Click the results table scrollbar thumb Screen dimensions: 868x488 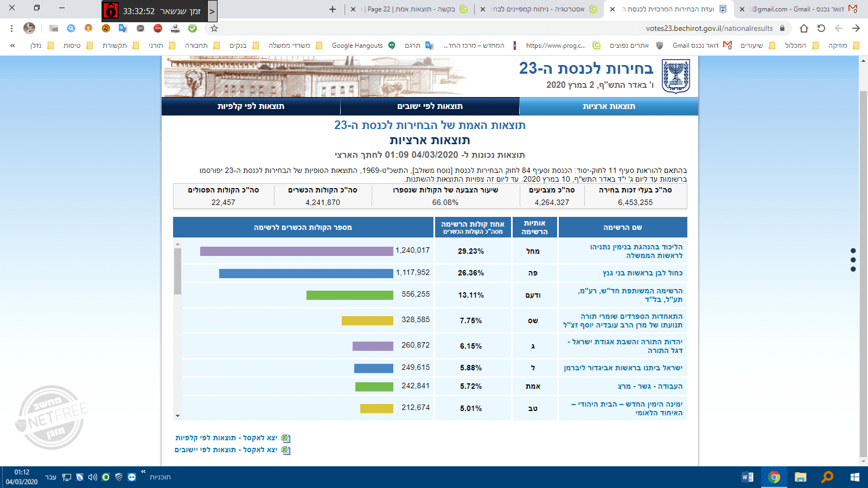[177, 271]
